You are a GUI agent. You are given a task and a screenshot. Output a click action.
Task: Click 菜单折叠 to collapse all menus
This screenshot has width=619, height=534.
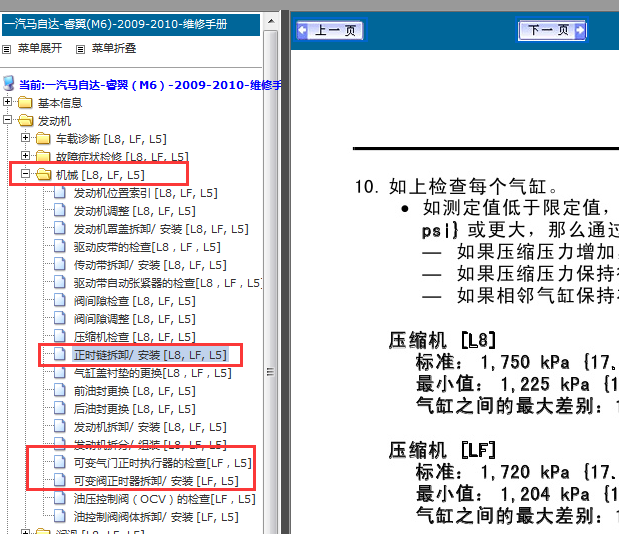point(114,48)
